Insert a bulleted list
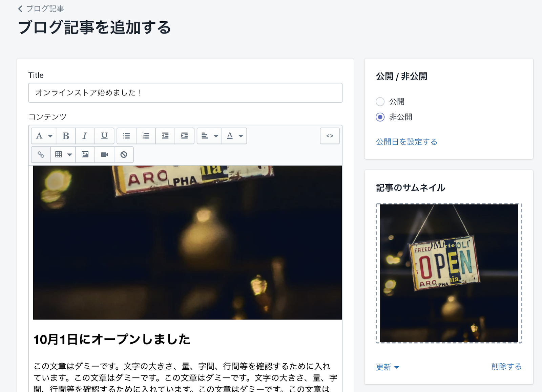Screen dimensions: 542x392 point(126,136)
